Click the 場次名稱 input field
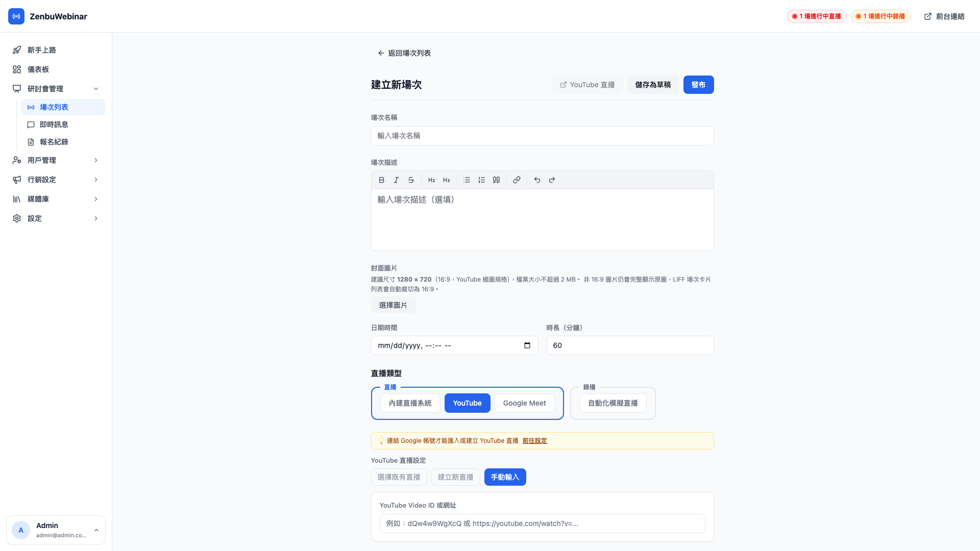Viewport: 980px width, 551px height. click(542, 136)
